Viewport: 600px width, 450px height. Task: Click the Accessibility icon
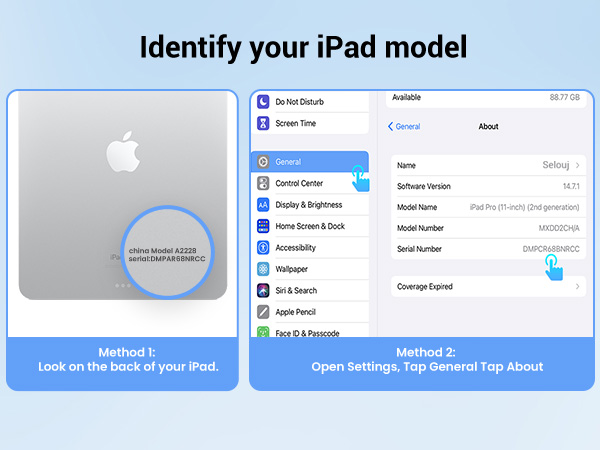[x=263, y=248]
